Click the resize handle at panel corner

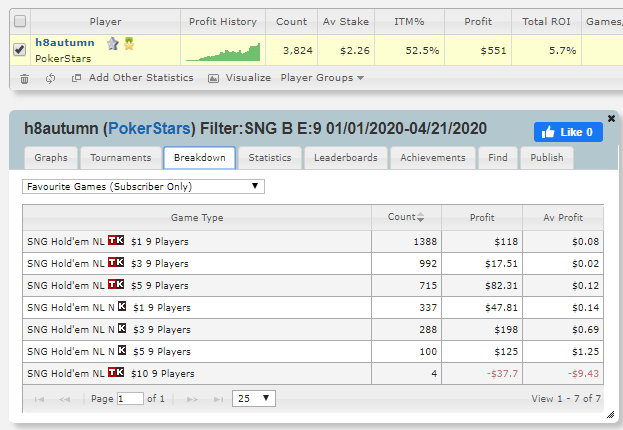(611, 415)
